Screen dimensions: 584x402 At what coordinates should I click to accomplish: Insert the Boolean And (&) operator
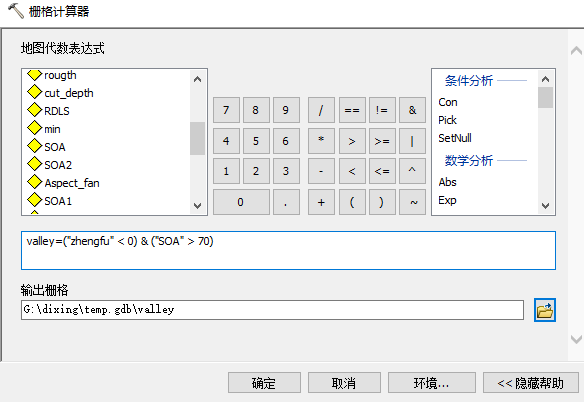[412, 110]
